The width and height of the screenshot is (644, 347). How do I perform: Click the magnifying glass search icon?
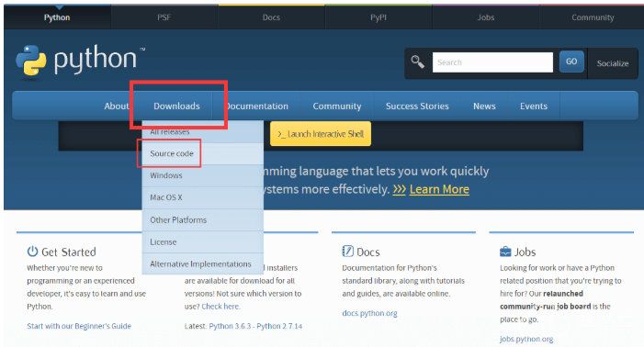point(418,62)
